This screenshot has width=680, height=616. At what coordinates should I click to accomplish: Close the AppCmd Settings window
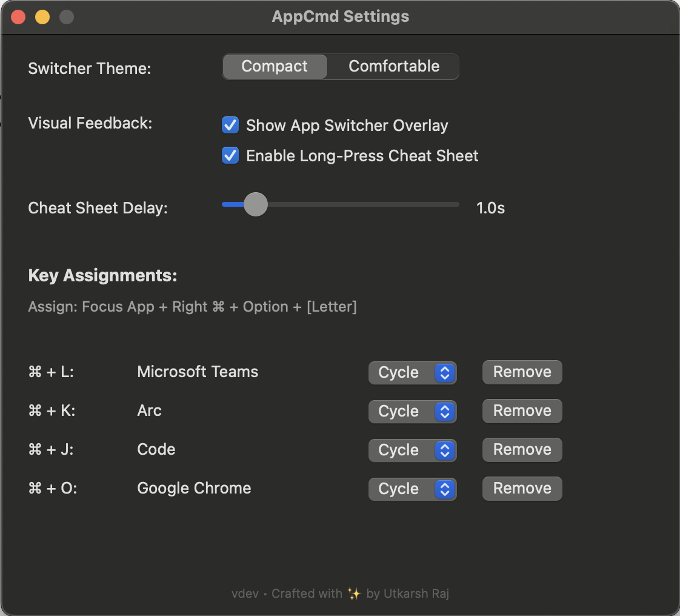(x=18, y=17)
